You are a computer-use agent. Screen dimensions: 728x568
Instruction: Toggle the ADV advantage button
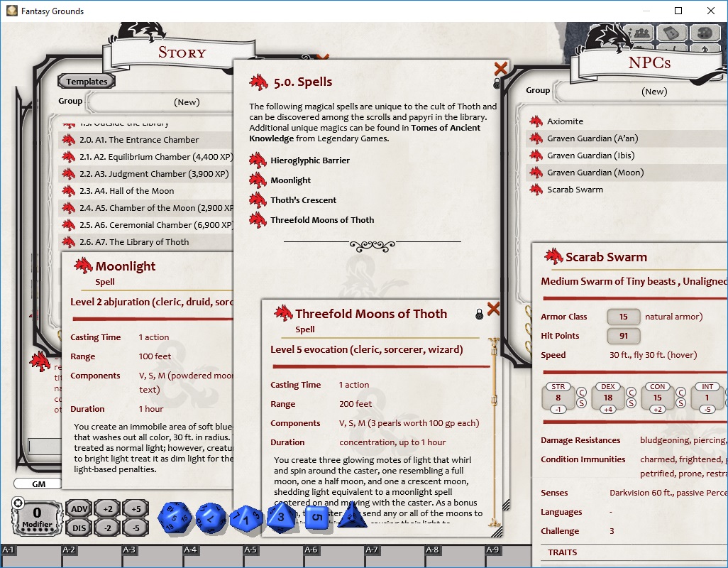click(x=79, y=508)
